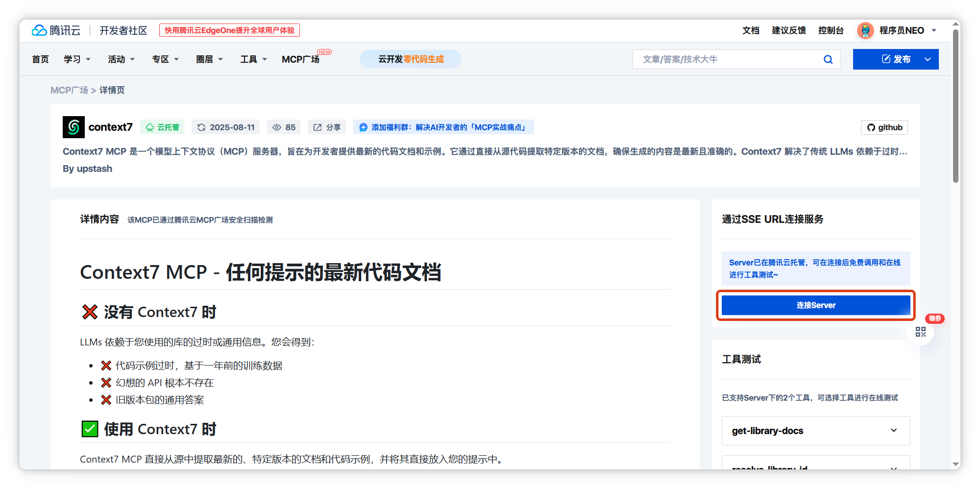Click the 云开发零代码生成 button

[411, 59]
